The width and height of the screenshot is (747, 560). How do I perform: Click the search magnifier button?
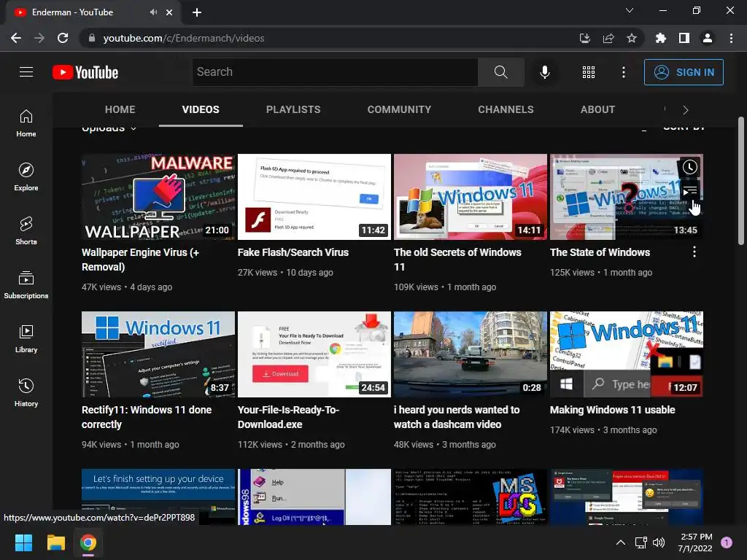500,72
